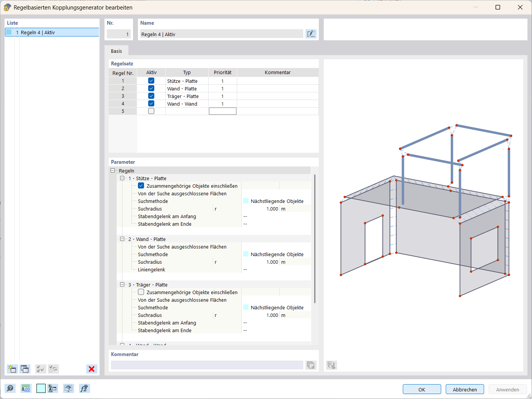Collapse the '1 - Stütze - Platte' node

pos(122,178)
